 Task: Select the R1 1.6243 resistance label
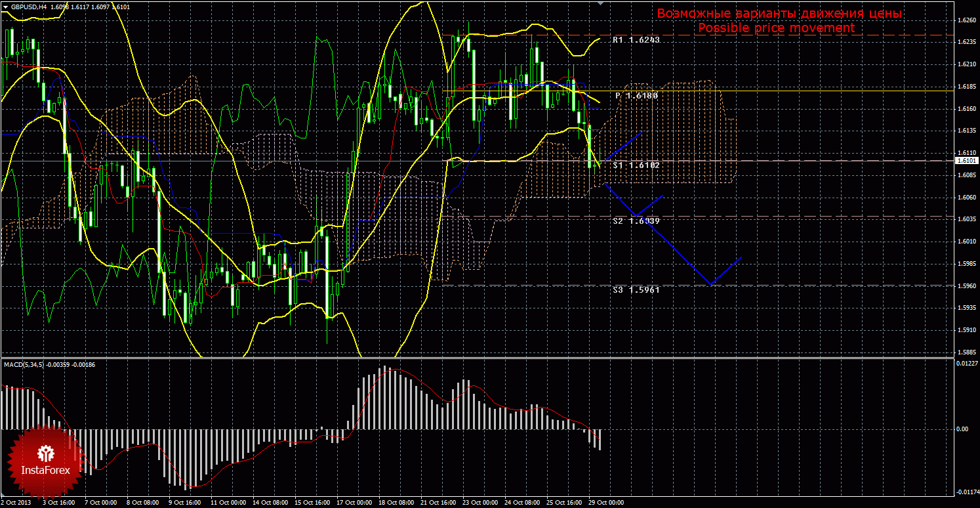pos(636,40)
